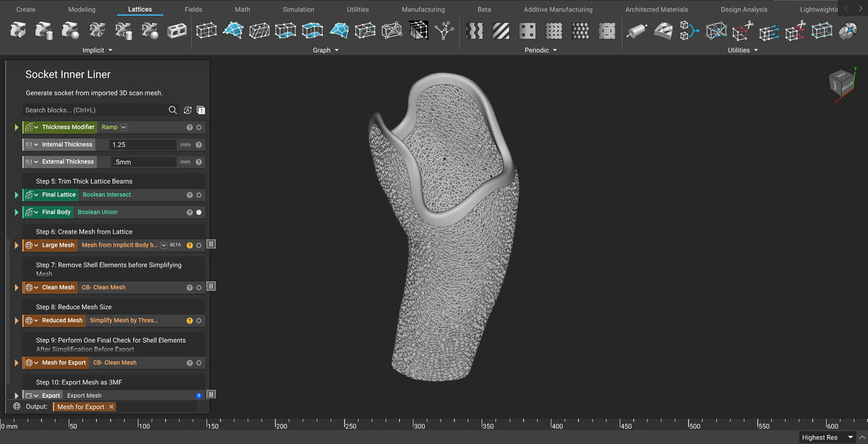Image resolution: width=868 pixels, height=444 pixels.
Task: Open the Simulation ribbon tab
Action: pyautogui.click(x=298, y=9)
